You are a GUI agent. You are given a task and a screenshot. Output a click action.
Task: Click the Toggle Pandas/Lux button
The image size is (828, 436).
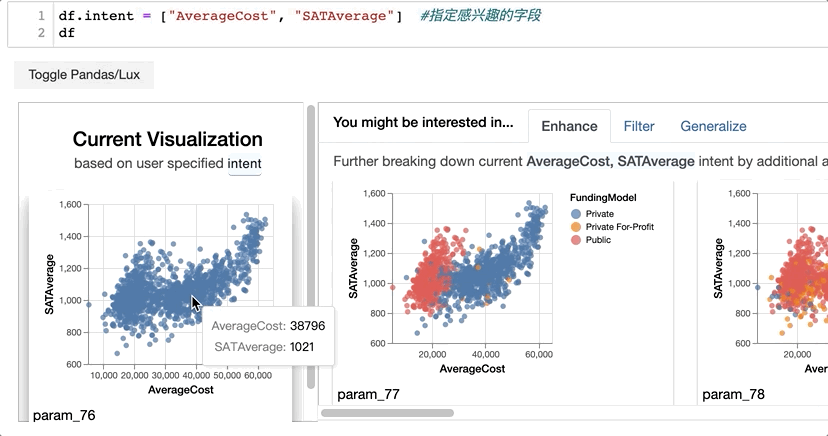(x=84, y=75)
